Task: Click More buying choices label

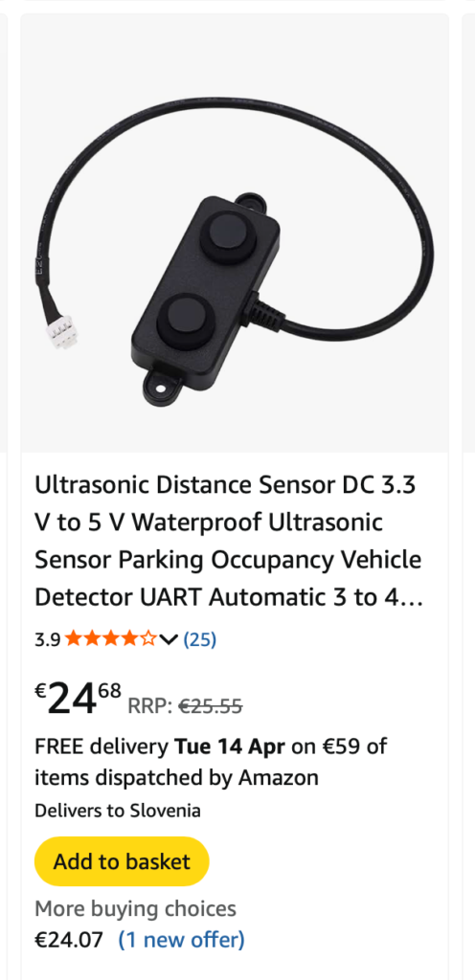Action: point(135,908)
